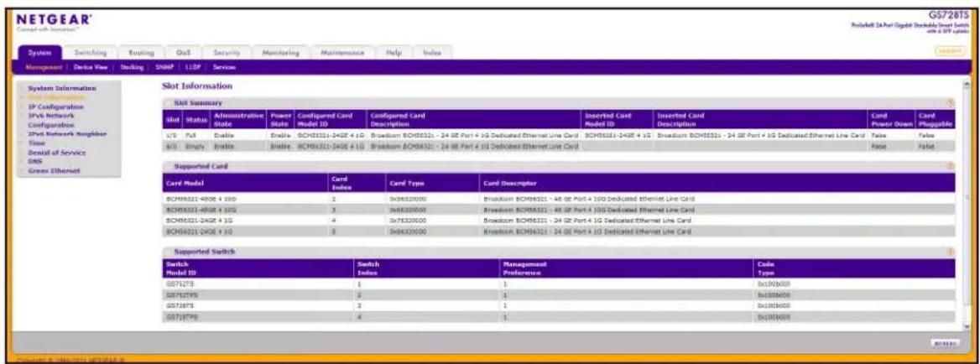Collapse the Supported Switch section
The height and width of the screenshot is (364, 980).
point(168,252)
